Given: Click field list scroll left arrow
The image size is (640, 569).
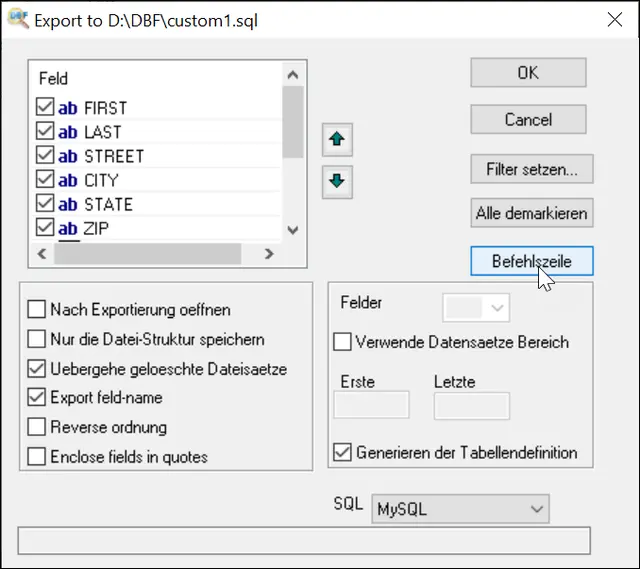Looking at the screenshot, I should (42, 254).
